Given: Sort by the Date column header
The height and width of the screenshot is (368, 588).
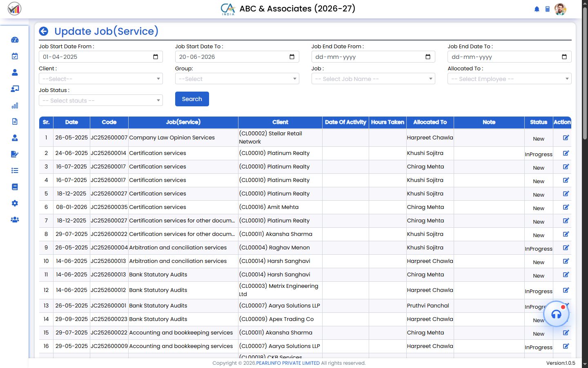Looking at the screenshot, I should (71, 122).
